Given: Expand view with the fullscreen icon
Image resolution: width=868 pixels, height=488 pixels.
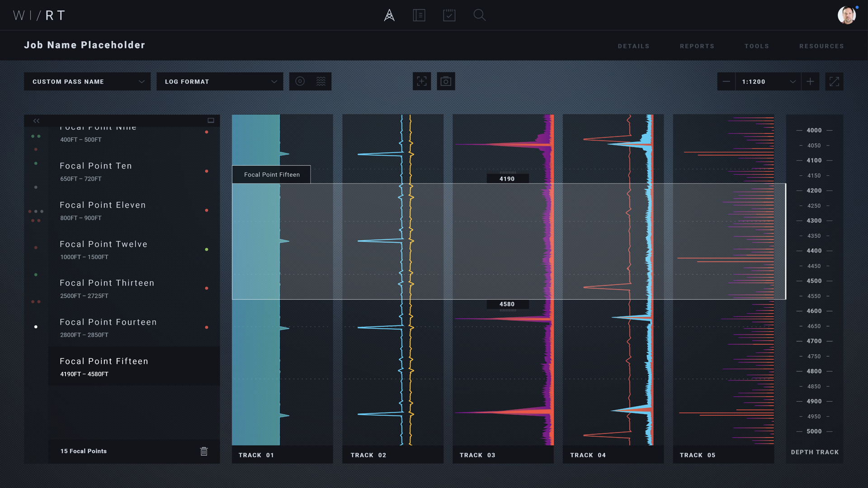Looking at the screenshot, I should pos(834,81).
